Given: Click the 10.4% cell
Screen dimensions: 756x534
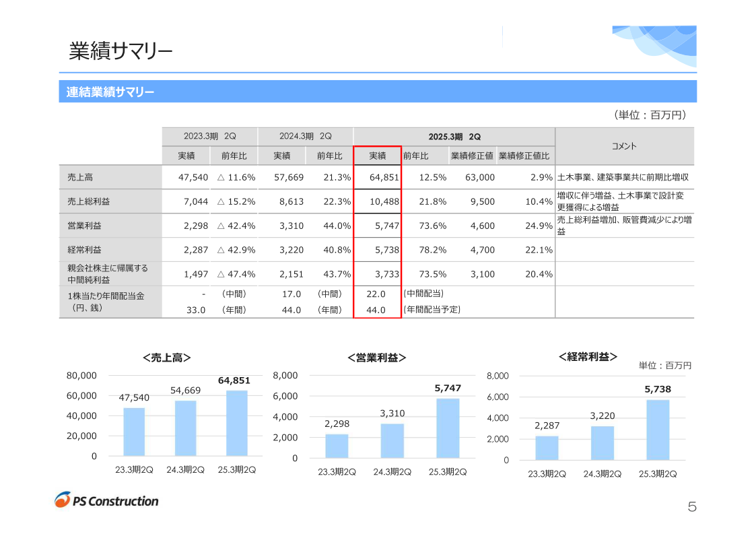Looking at the screenshot, I should click(539, 201).
